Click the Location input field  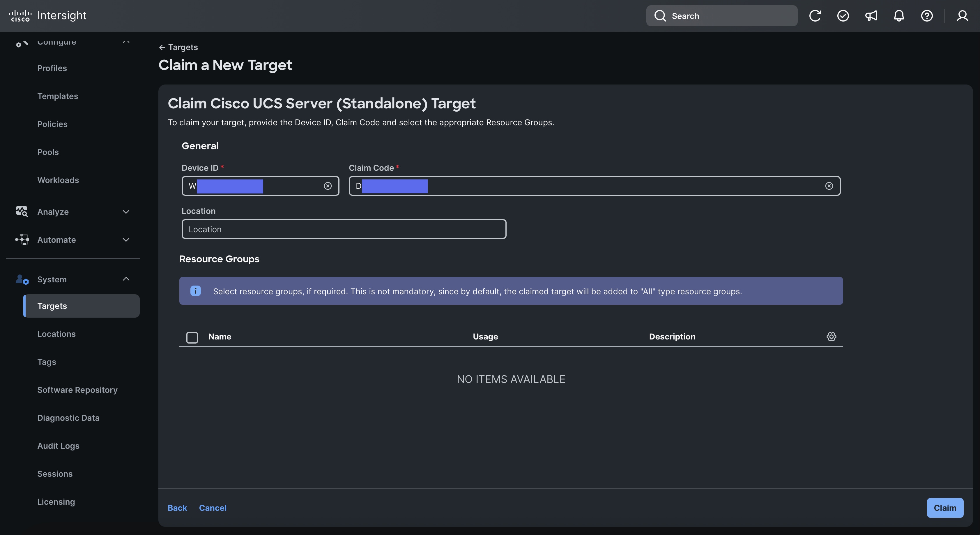(x=344, y=229)
